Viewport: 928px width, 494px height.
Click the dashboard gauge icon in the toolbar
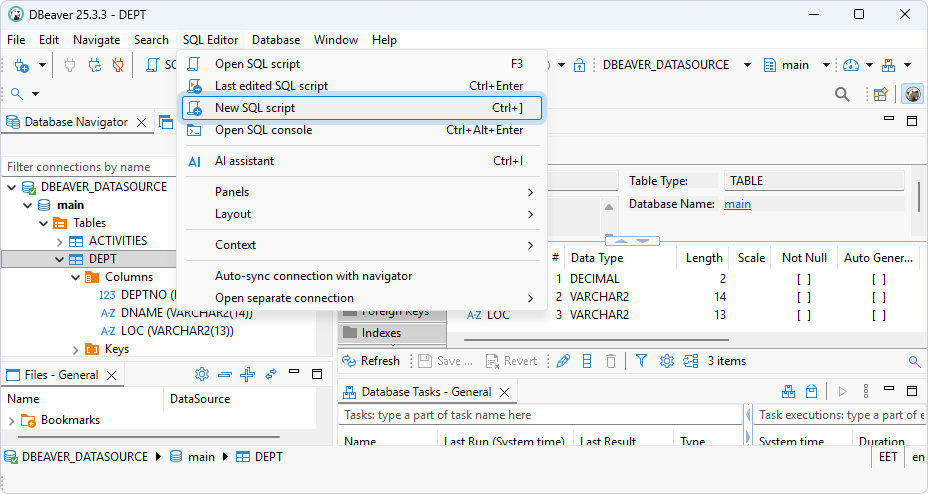(x=851, y=65)
